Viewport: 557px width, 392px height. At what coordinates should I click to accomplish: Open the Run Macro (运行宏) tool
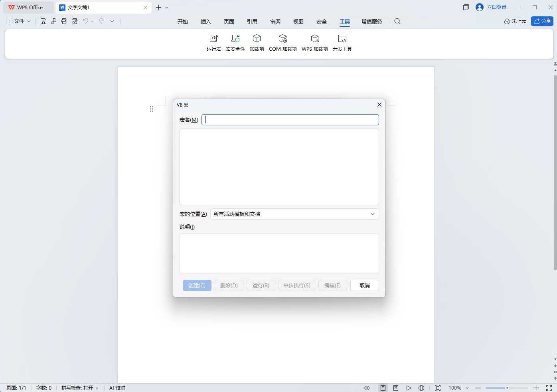point(214,43)
